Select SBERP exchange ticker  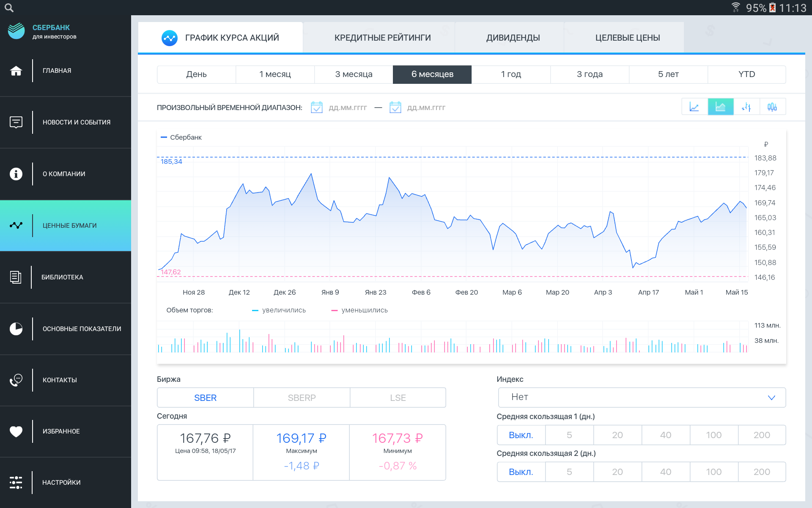(302, 398)
